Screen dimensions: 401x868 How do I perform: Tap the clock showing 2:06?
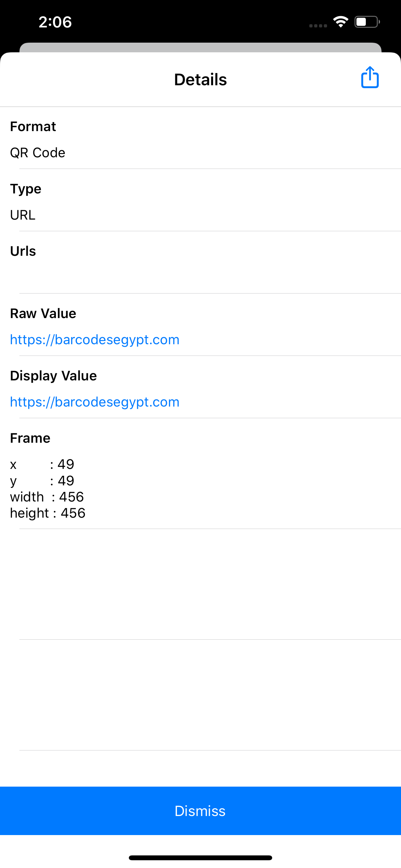pos(55,22)
